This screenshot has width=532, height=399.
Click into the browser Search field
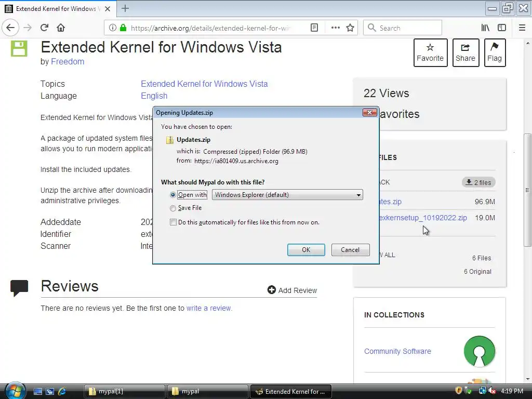403,28
